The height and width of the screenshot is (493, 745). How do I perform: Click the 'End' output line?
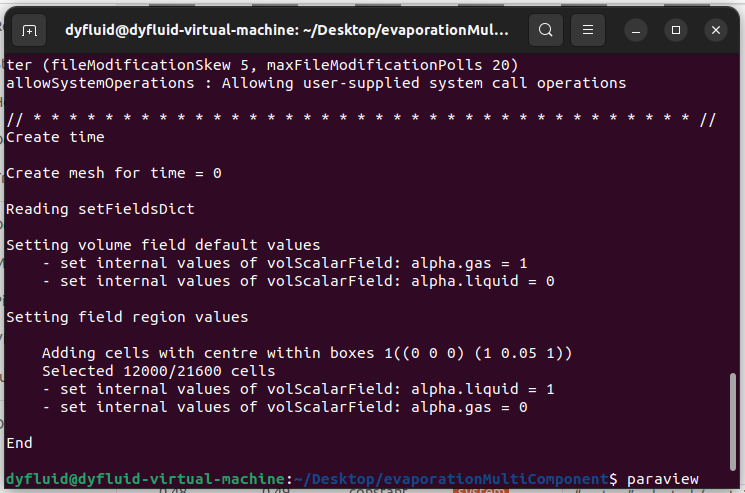[x=19, y=443]
